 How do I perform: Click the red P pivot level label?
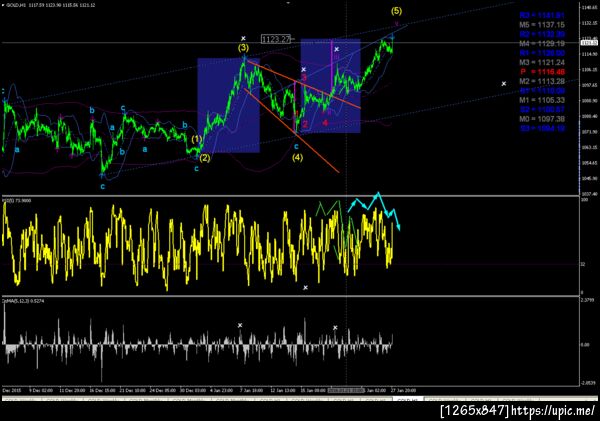(542, 72)
